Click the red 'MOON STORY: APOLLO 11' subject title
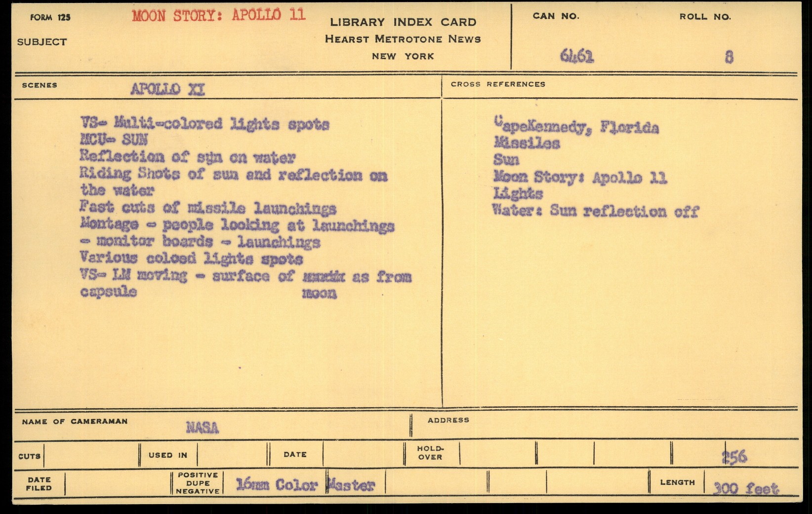812x514 pixels. [218, 15]
